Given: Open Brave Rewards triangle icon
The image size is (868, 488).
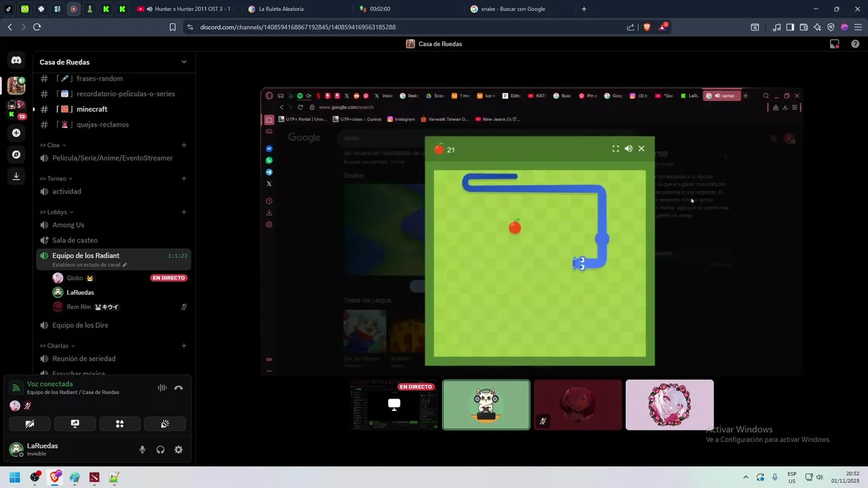Looking at the screenshot, I should coord(663,27).
